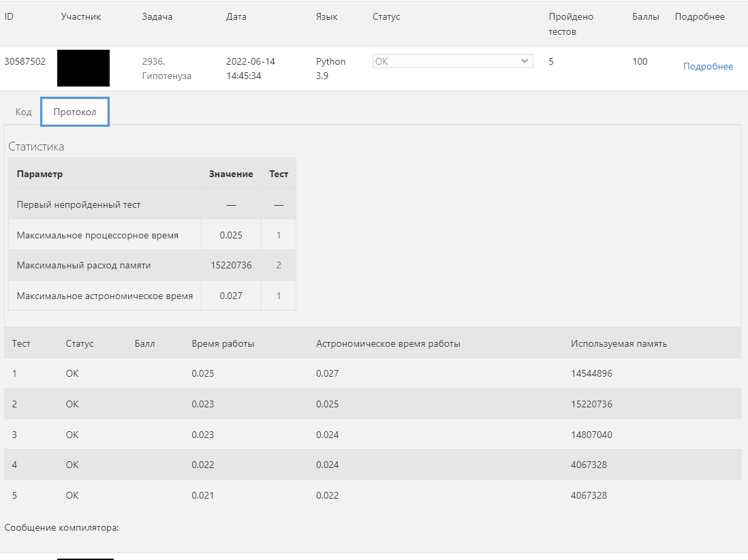This screenshot has height=560, width=748.
Task: Click the Баллы column header
Action: (x=645, y=16)
